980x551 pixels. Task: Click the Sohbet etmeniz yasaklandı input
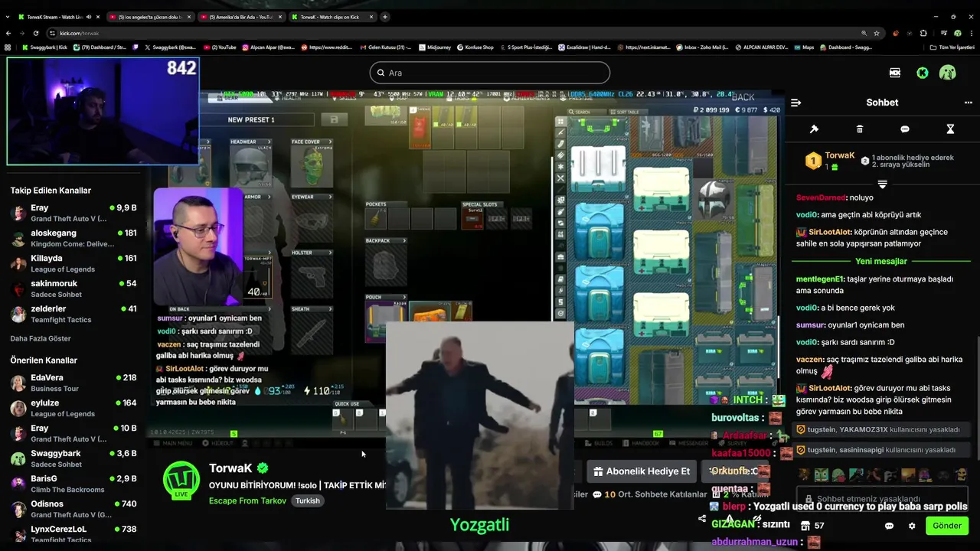pos(883,499)
